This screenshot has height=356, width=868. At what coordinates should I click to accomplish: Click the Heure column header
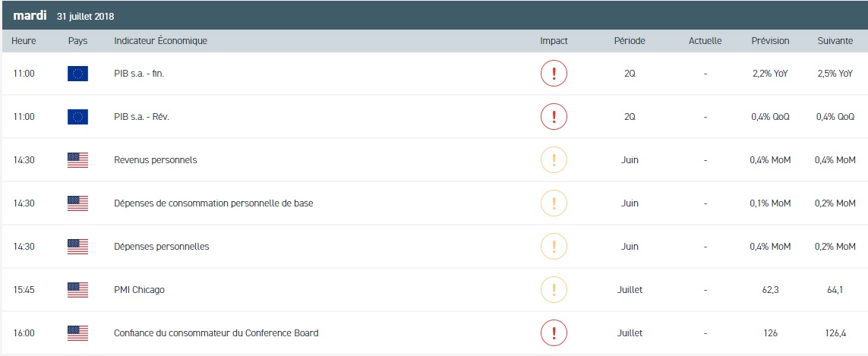click(24, 41)
